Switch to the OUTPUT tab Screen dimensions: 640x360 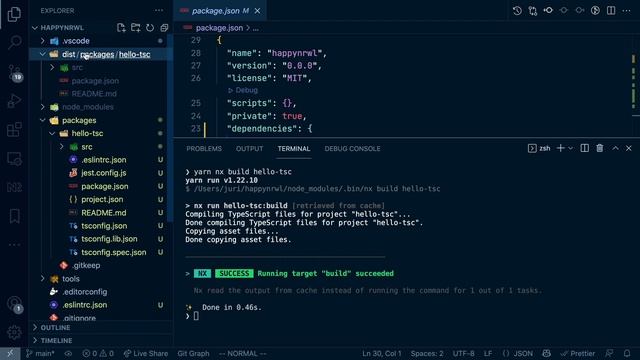[x=249, y=149]
